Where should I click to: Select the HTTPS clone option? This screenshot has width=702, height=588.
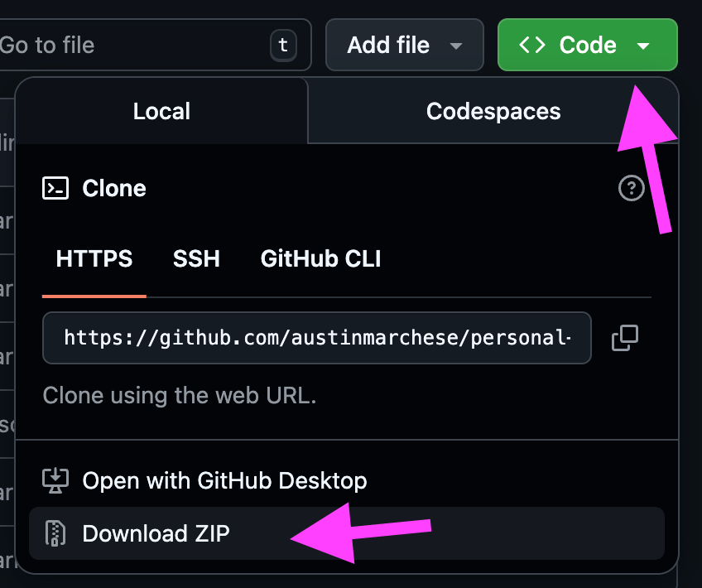tap(94, 259)
